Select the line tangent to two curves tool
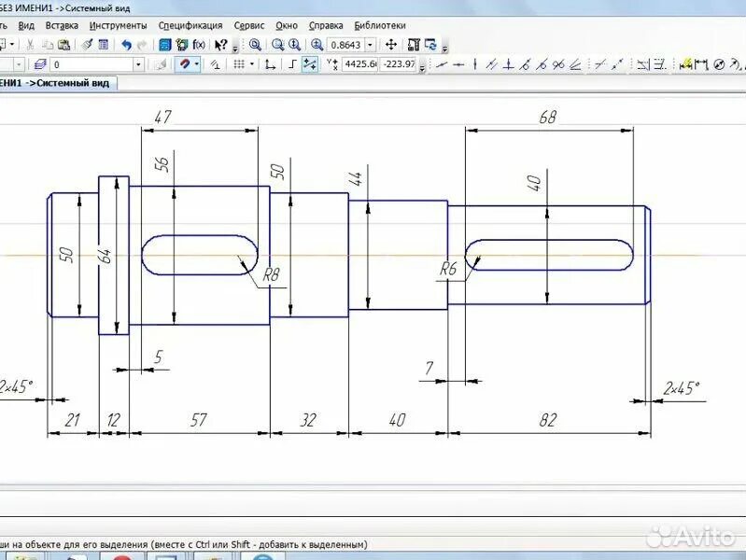Viewport: 746px width, 560px height. (558, 64)
